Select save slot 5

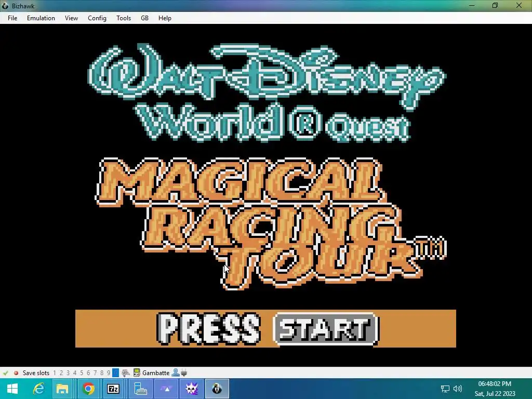tap(82, 373)
